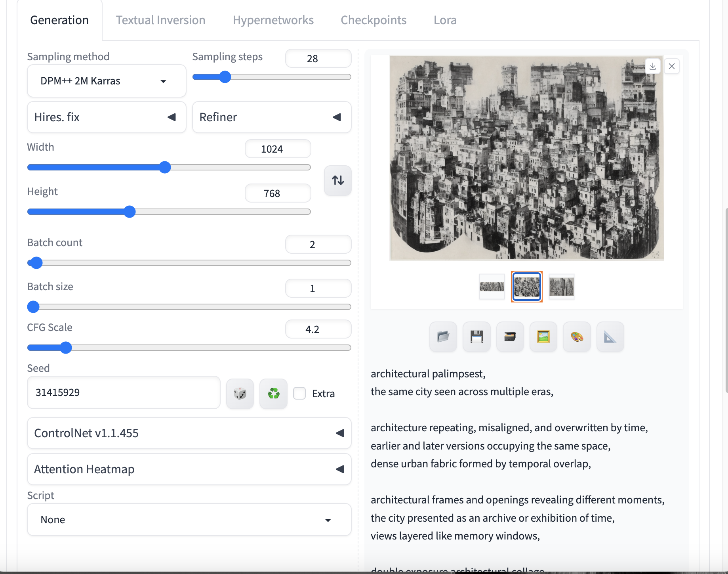Click the CFG Scale slider handle
The width and height of the screenshot is (728, 574).
[x=66, y=348]
